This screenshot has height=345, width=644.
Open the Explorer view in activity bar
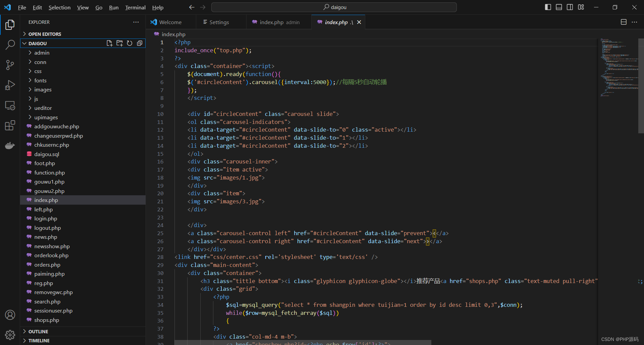10,25
